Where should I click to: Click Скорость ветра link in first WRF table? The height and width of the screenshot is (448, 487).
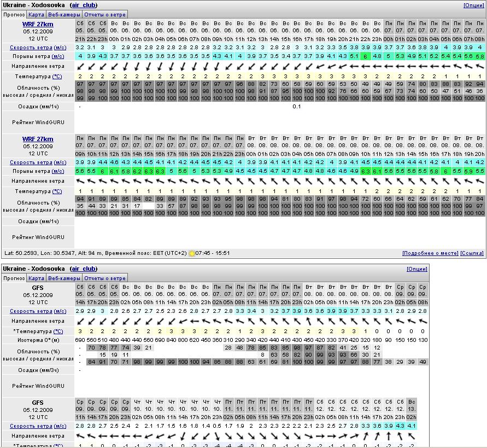click(x=31, y=48)
